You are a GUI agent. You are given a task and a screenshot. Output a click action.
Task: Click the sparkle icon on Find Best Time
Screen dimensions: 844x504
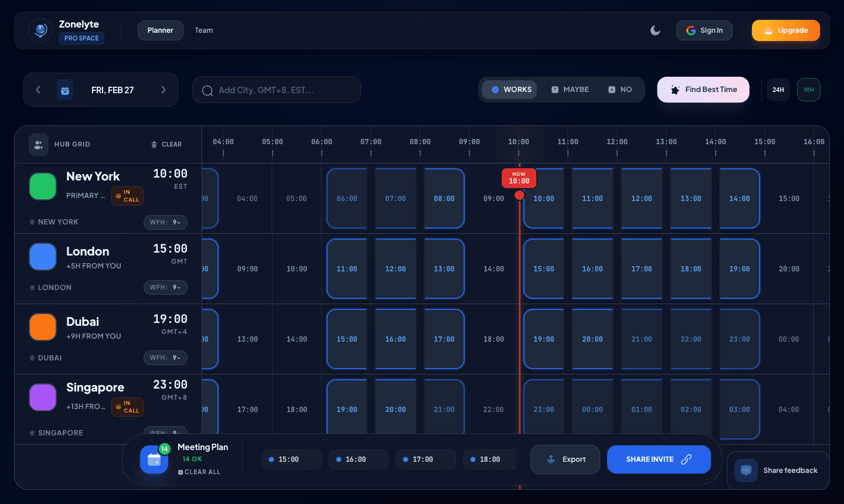pyautogui.click(x=676, y=89)
